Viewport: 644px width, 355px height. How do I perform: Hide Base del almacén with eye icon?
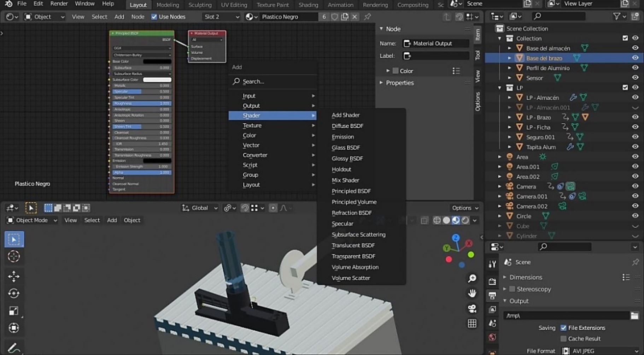(635, 48)
